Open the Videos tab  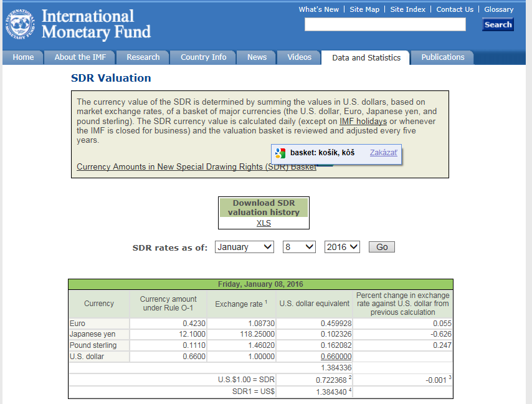pos(299,57)
